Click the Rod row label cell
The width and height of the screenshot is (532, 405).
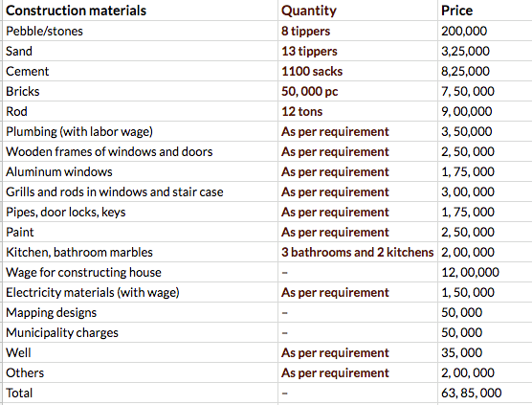[x=140, y=111]
